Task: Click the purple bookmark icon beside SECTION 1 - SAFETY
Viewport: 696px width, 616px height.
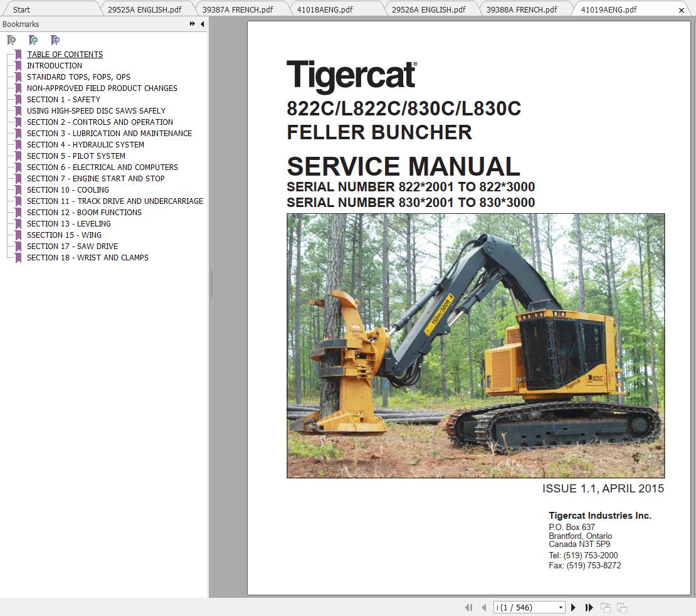Action: [x=18, y=100]
